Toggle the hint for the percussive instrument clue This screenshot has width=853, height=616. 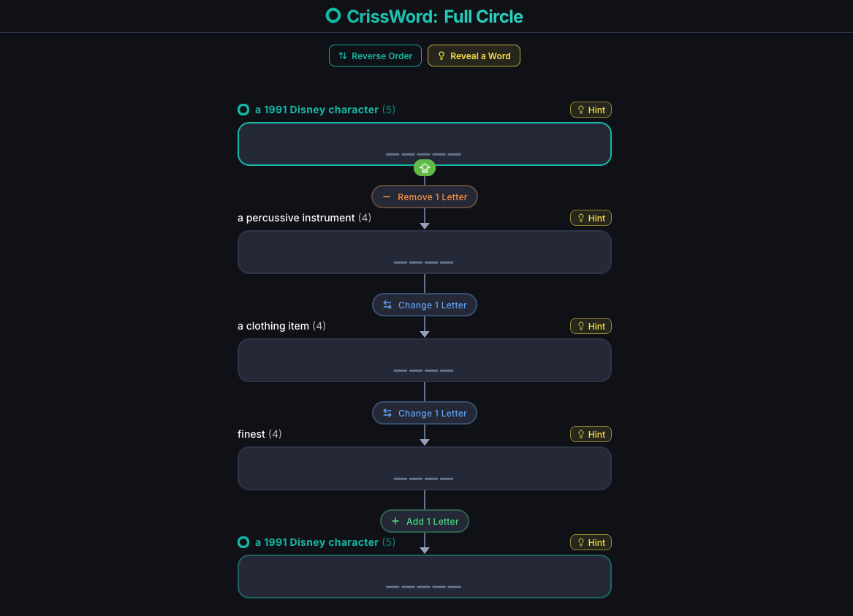pyautogui.click(x=591, y=218)
